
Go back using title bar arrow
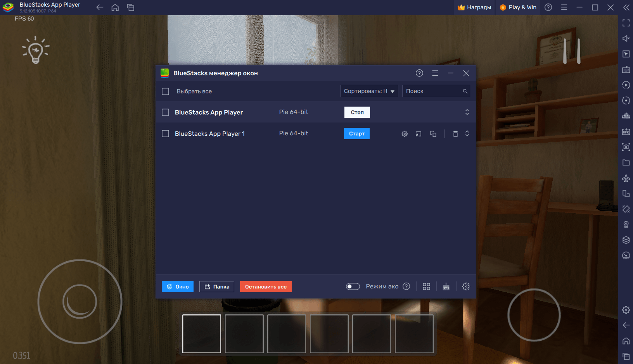pos(100,7)
